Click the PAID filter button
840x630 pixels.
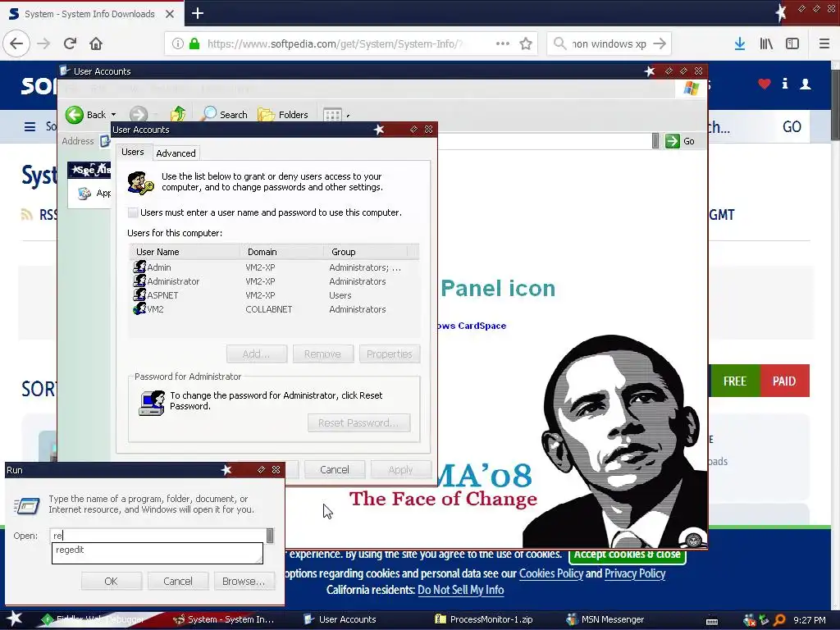pyautogui.click(x=784, y=381)
